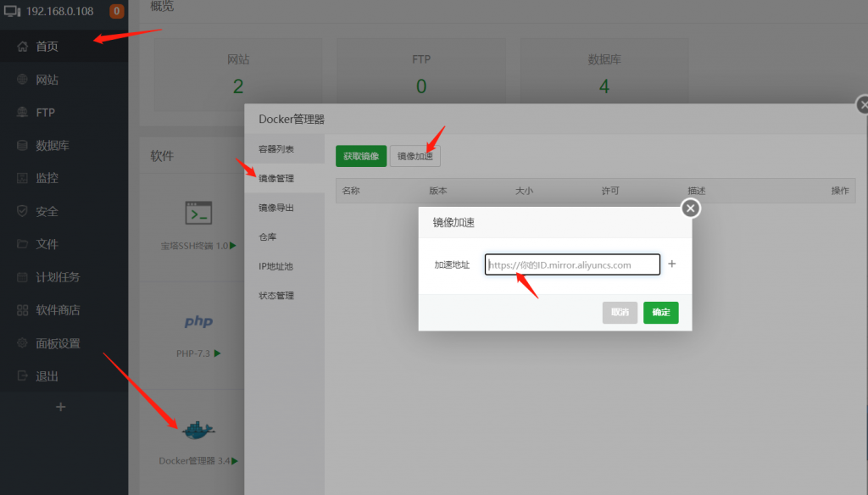
Task: Click 数据库 count 4
Action: (604, 86)
